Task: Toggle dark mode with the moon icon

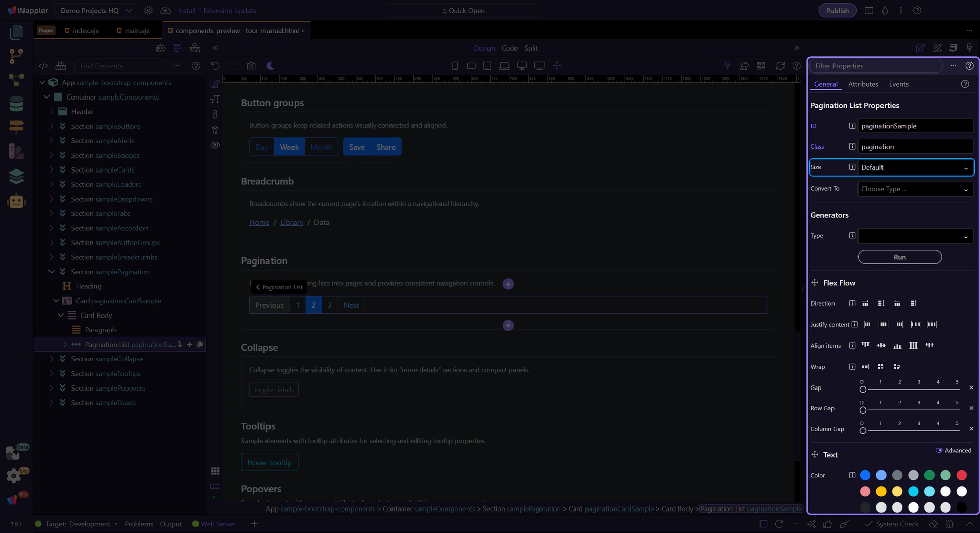Action: tap(271, 66)
